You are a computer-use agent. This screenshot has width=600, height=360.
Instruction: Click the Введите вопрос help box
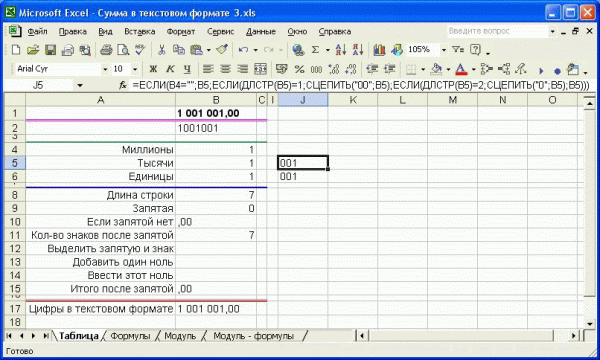click(498, 31)
